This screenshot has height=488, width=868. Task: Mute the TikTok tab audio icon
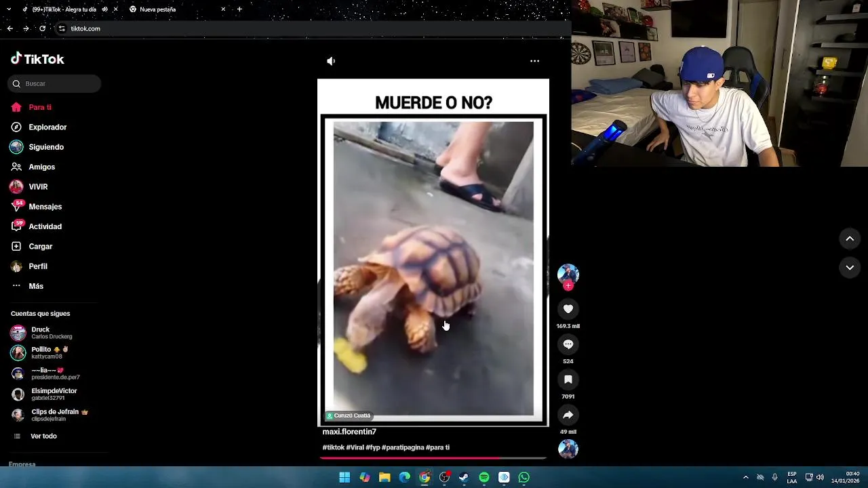pos(104,9)
